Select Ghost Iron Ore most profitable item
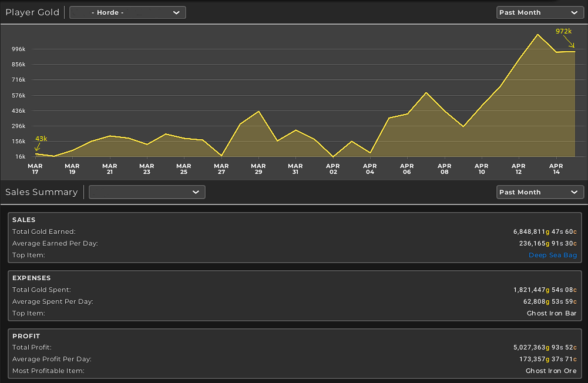Screen dimensions: 588x383 (x=551, y=371)
